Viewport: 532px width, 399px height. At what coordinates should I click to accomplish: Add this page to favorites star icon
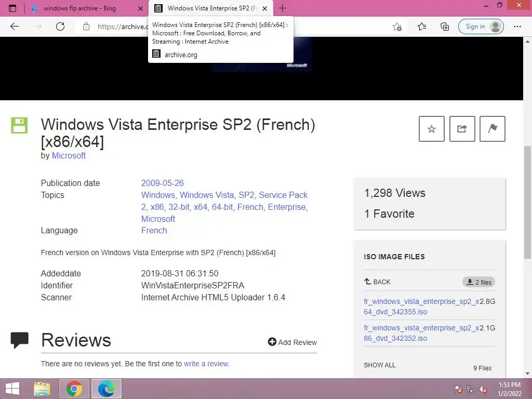[x=397, y=26]
